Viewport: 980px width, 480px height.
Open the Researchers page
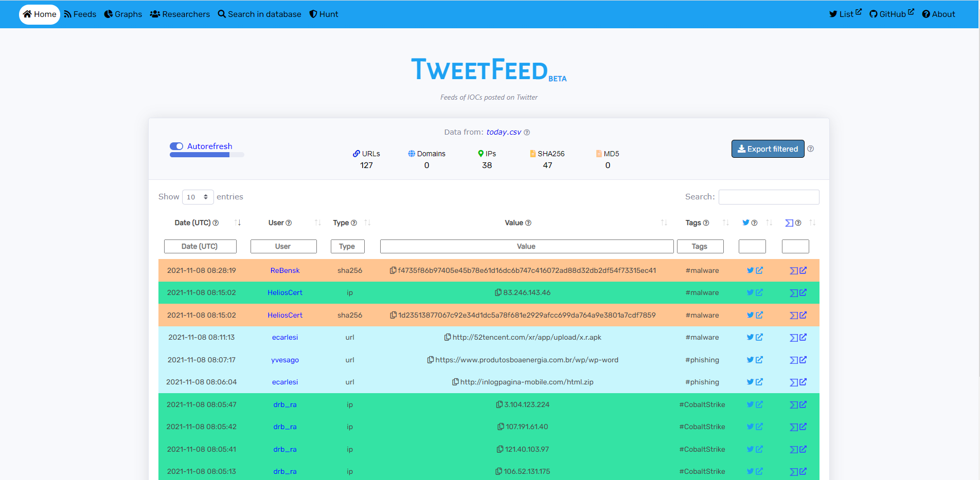click(180, 14)
